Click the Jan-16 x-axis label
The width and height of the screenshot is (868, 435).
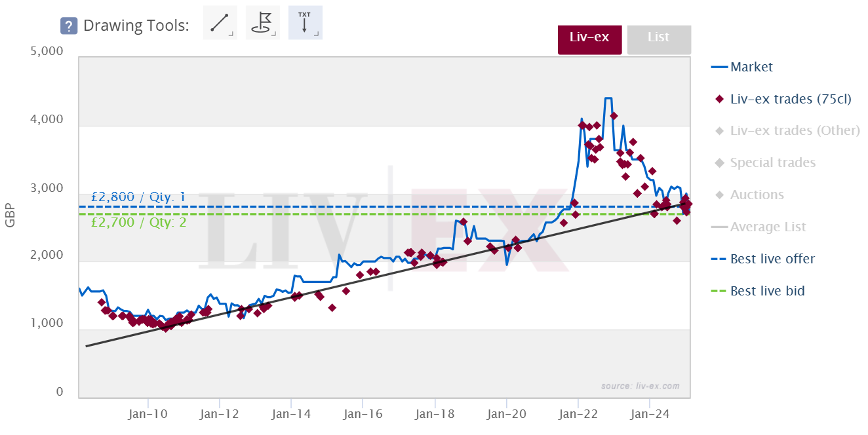click(363, 414)
